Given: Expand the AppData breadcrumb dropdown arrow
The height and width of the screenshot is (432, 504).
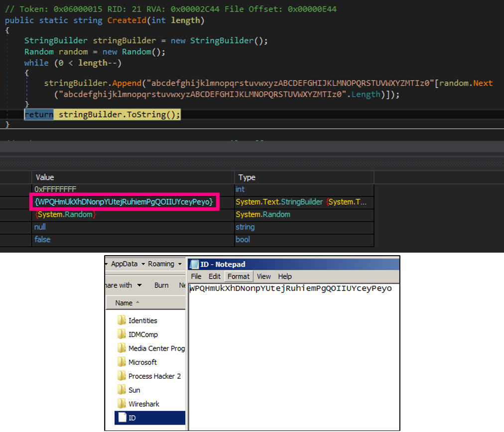Looking at the screenshot, I should (143, 264).
